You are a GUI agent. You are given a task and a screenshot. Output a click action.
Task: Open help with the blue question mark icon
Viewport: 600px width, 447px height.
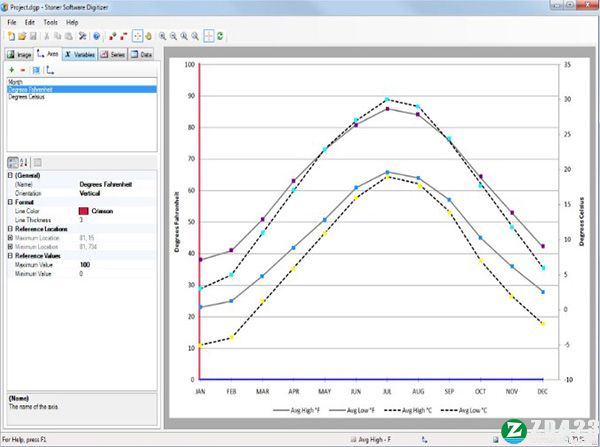click(96, 36)
